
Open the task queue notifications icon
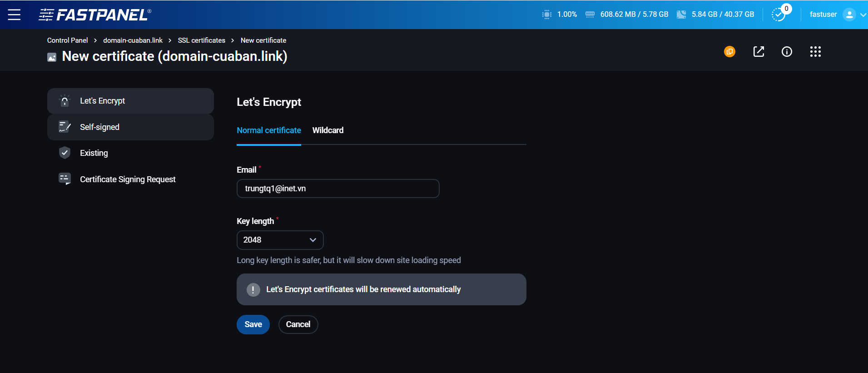pos(779,14)
